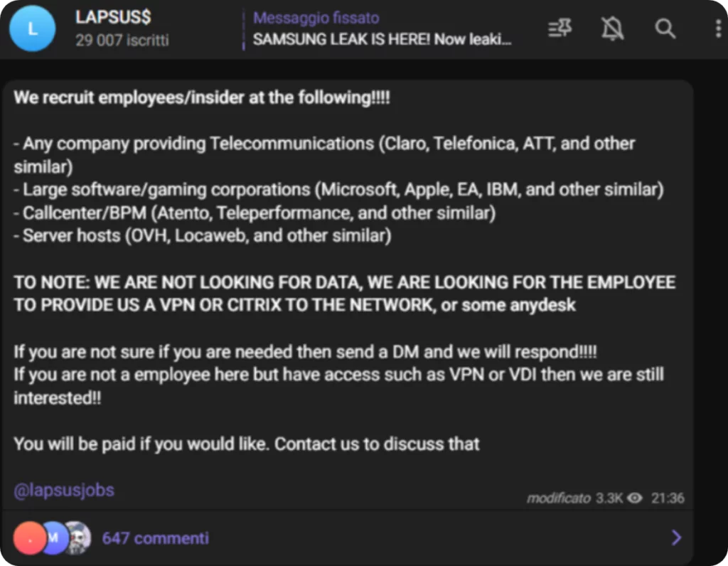Click the bold 'We recruit employees/insider' headline

pos(202,97)
